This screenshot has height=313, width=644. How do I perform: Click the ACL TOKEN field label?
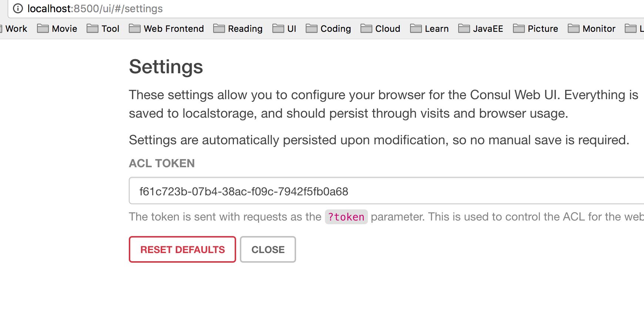point(162,163)
